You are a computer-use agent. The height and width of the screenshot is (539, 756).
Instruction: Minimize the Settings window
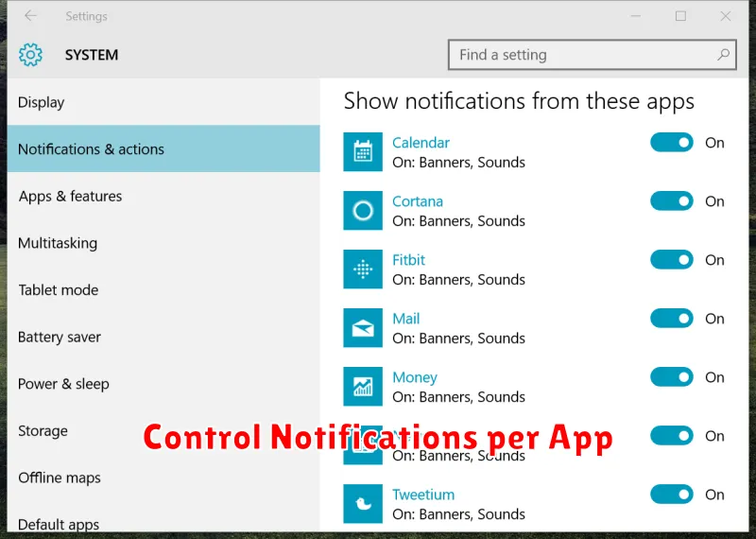pos(635,16)
